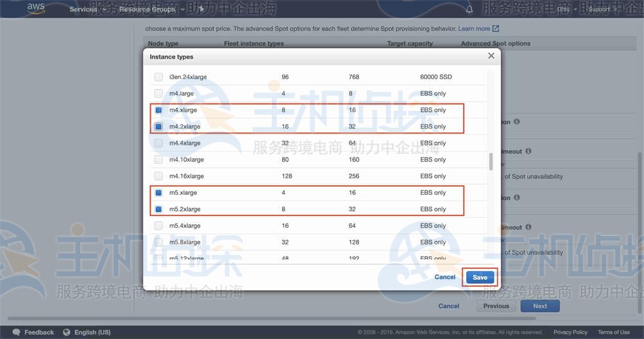Check the i3en.24xlarge checkbox
The height and width of the screenshot is (339, 644).
coord(158,77)
